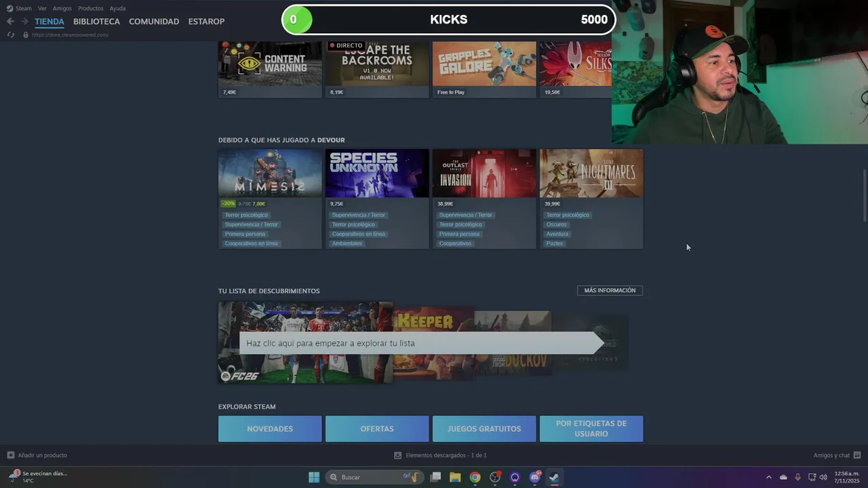Click Primera persona tag under MIMESIS

click(246, 234)
